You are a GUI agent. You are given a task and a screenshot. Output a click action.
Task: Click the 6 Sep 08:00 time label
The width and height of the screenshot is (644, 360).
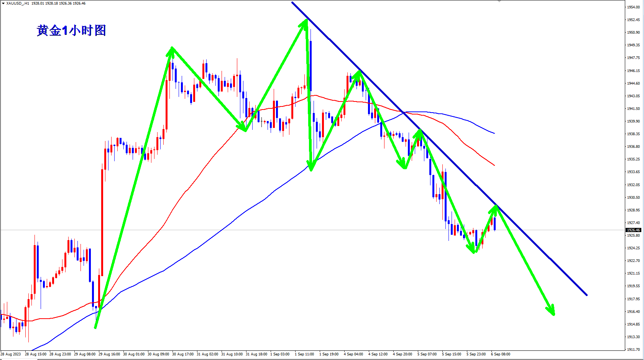coord(501,354)
